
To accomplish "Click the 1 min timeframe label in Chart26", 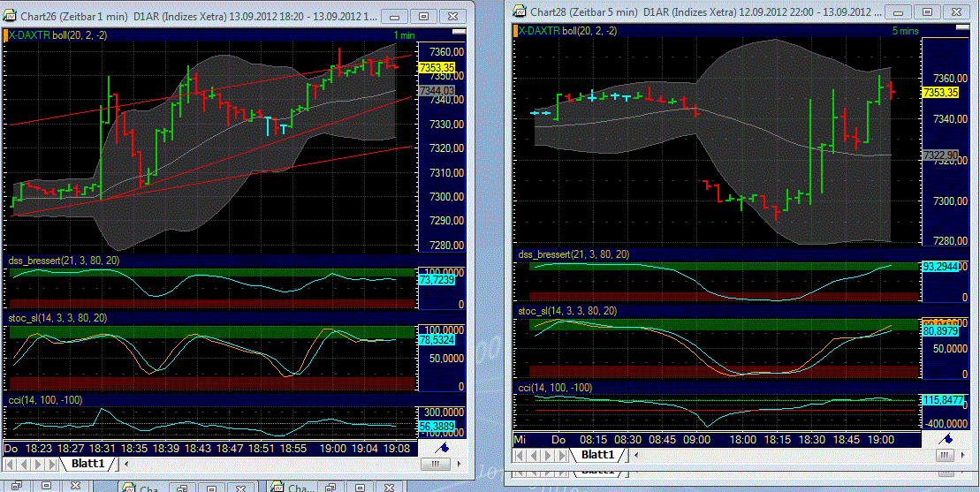I will point(403,35).
